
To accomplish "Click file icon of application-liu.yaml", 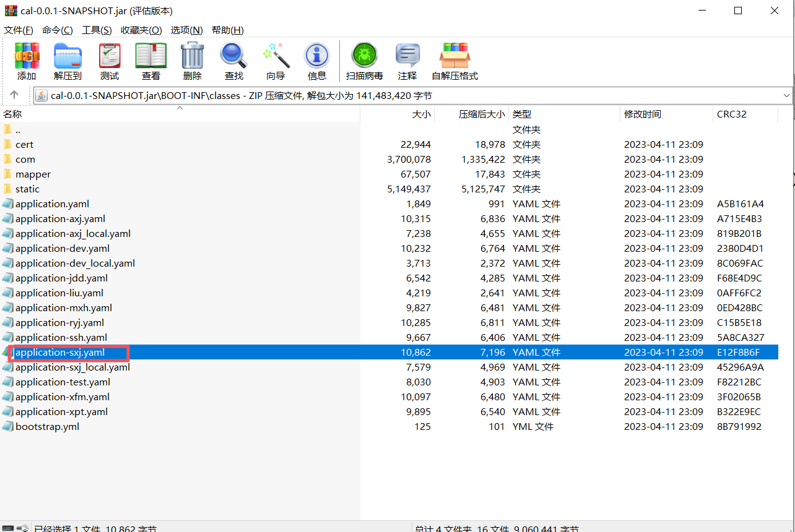I will 7,293.
